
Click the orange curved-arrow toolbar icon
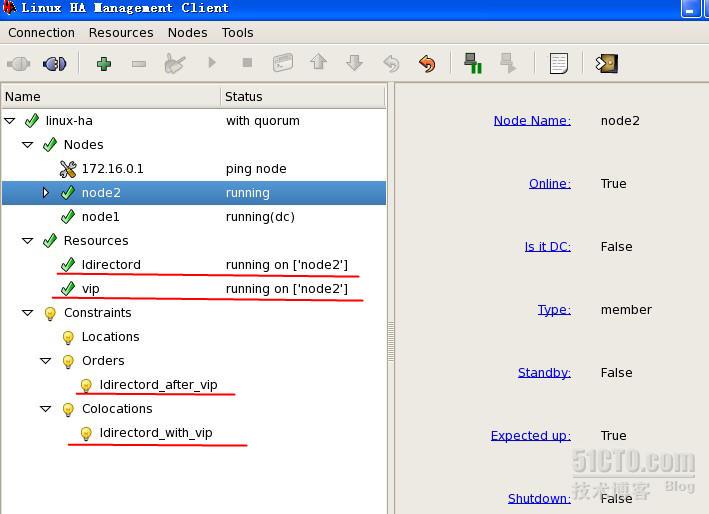click(427, 63)
